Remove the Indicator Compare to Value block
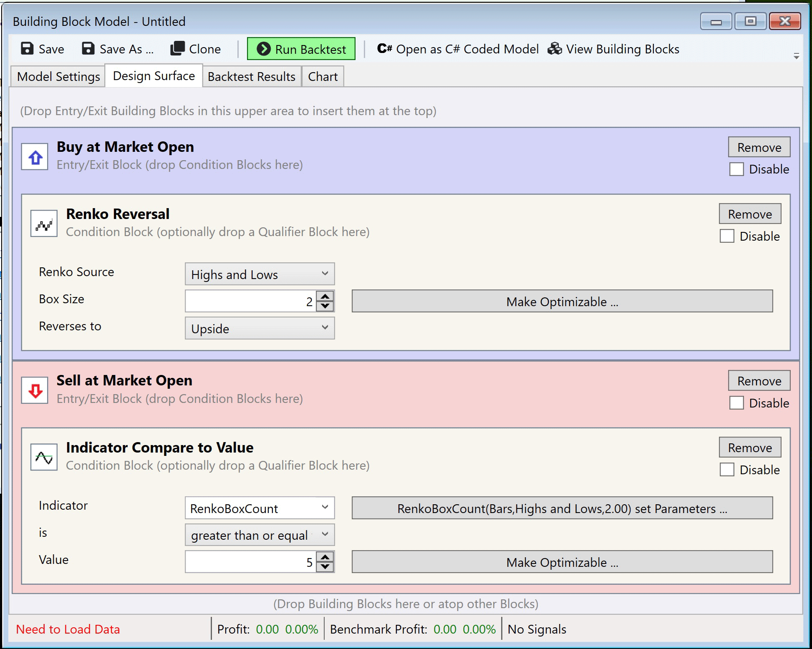The width and height of the screenshot is (812, 649). click(750, 448)
